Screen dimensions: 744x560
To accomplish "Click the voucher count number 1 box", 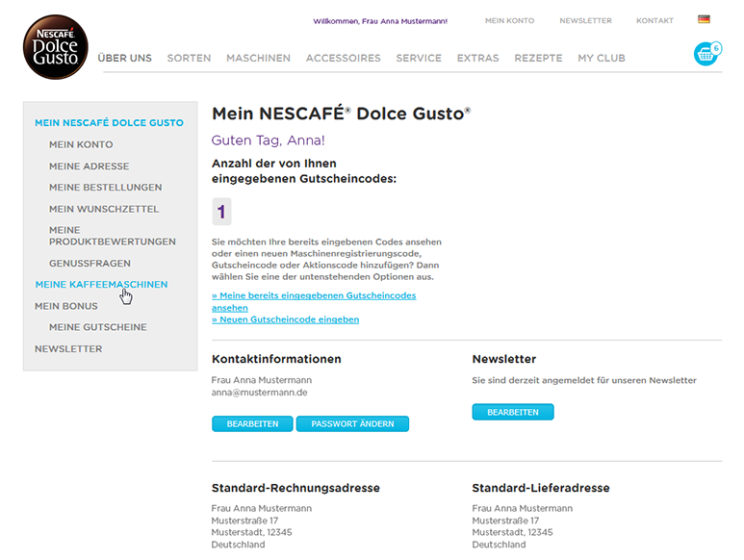I will [221, 212].
